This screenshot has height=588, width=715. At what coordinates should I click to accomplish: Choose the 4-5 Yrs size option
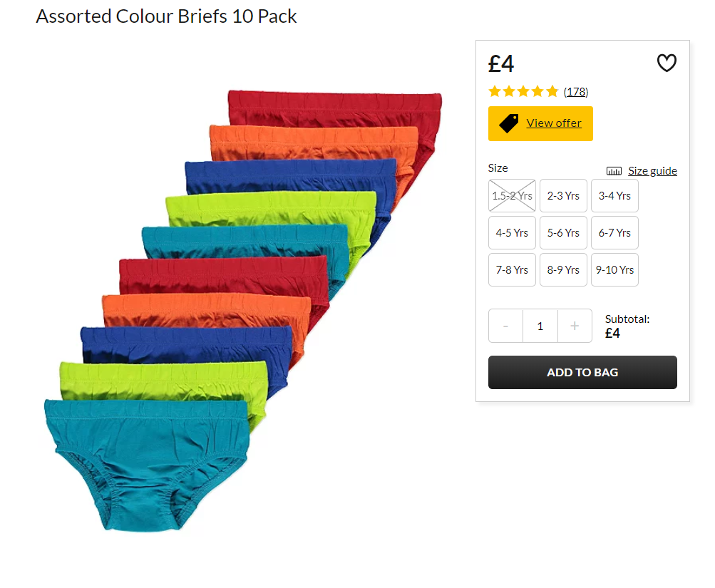[x=512, y=233]
